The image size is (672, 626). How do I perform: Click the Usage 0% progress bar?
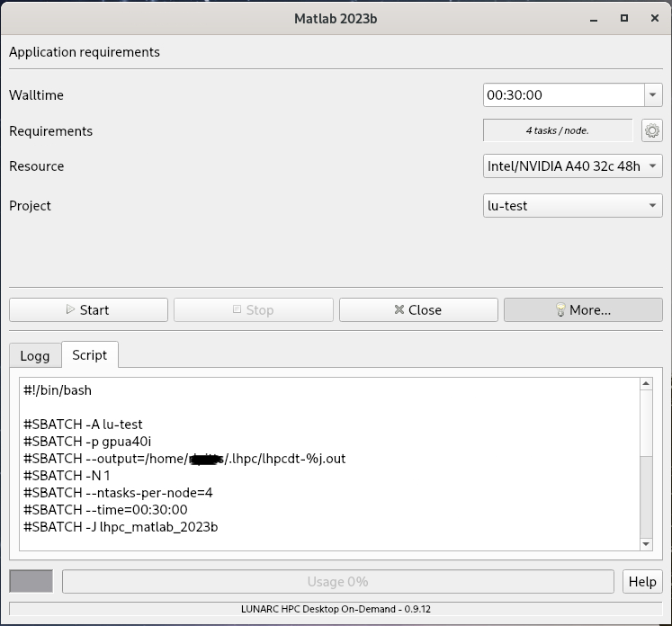337,581
